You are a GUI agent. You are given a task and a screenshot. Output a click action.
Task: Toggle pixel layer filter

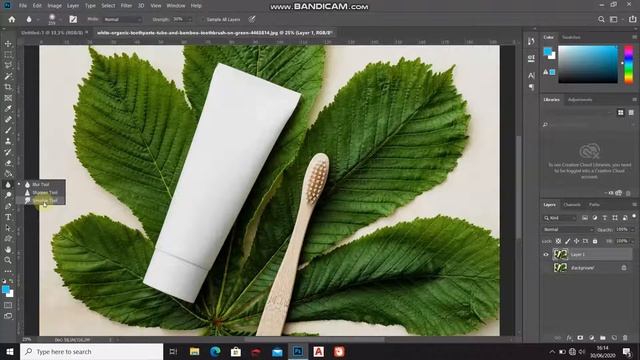pos(585,218)
